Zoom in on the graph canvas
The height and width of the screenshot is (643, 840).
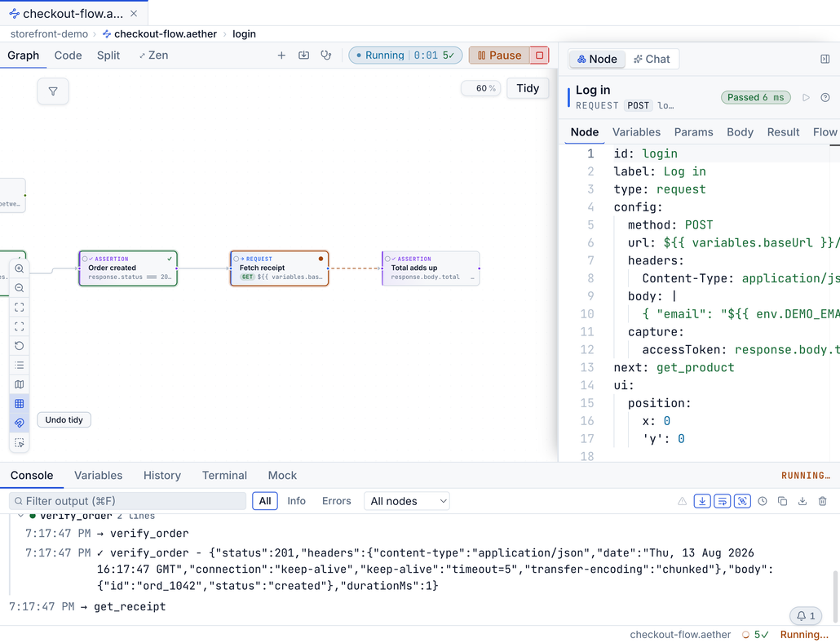[x=20, y=268]
